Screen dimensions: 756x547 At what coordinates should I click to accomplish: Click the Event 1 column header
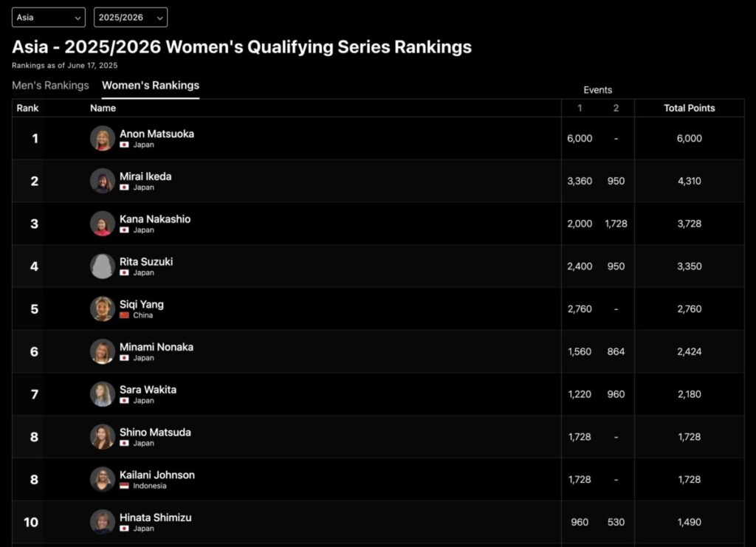tap(580, 108)
